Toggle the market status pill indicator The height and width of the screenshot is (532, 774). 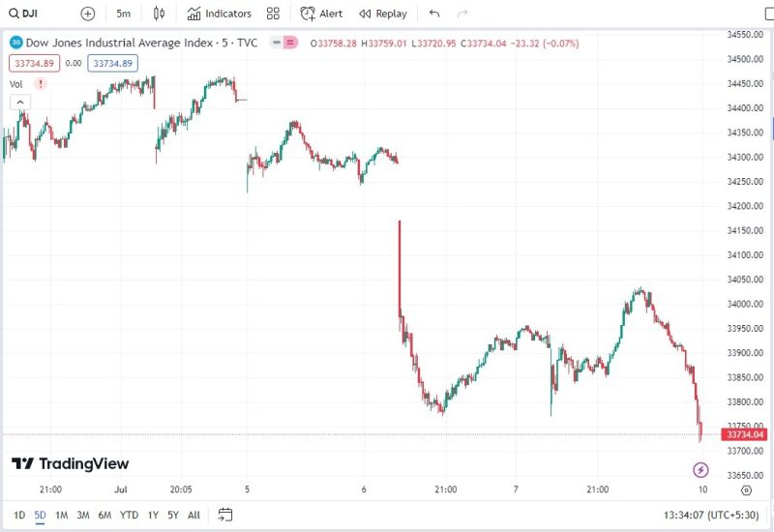[x=283, y=43]
